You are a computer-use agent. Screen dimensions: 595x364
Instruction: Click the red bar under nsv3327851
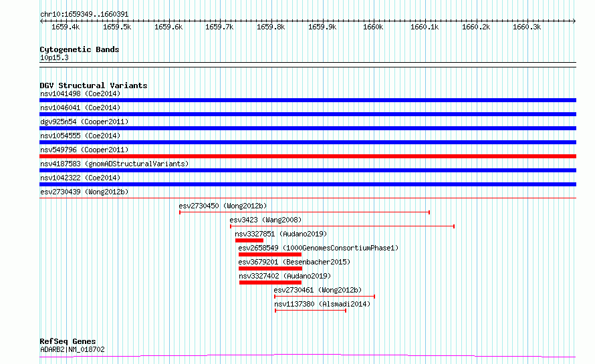pos(249,240)
